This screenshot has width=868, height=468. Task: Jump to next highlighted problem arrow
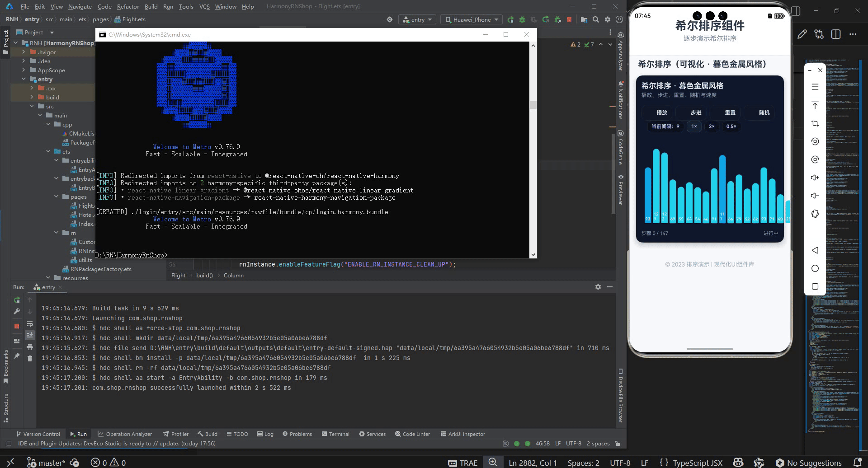click(610, 44)
